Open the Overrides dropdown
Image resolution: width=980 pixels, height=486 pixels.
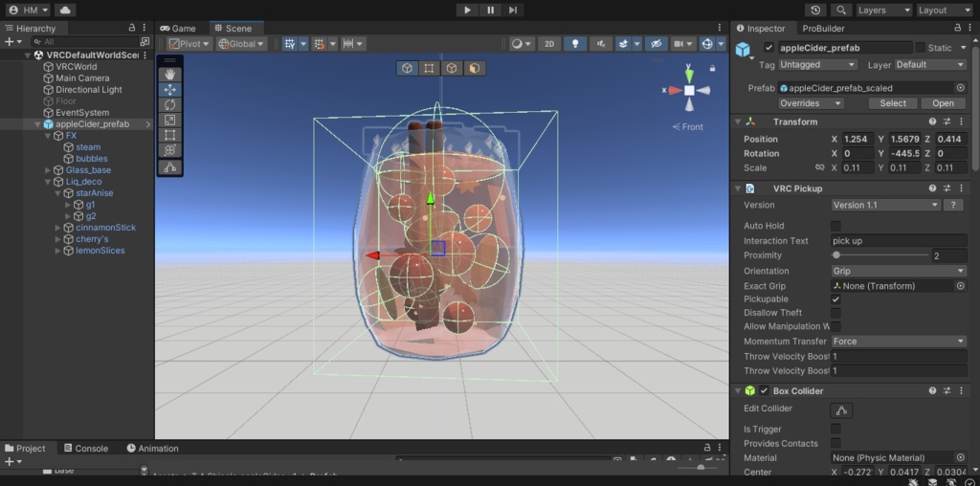point(812,103)
